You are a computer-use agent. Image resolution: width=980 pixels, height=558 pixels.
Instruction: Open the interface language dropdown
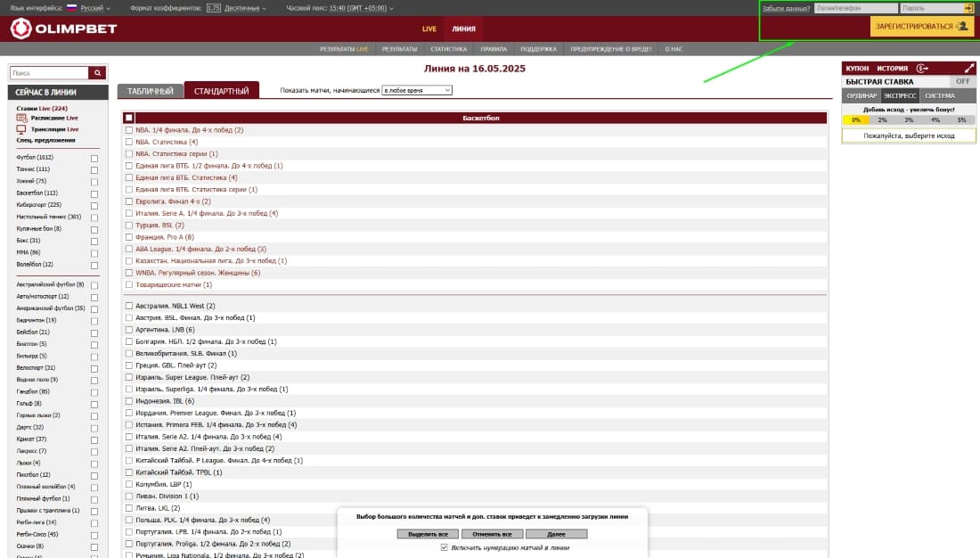click(x=95, y=8)
